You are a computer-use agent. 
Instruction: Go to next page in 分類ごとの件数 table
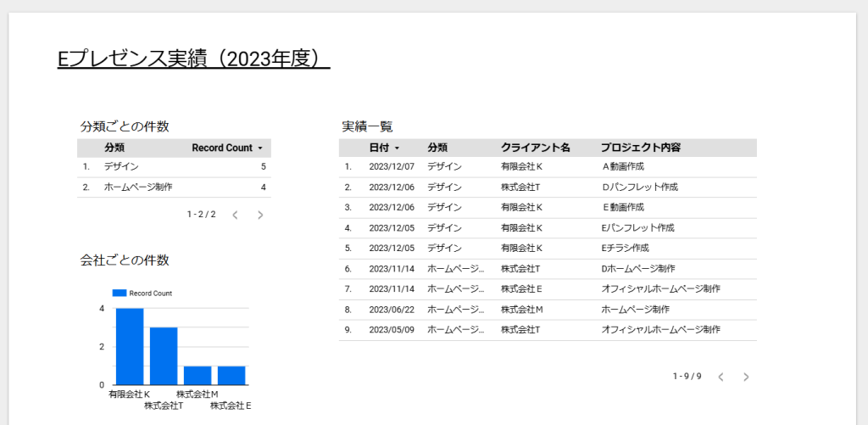tap(260, 215)
